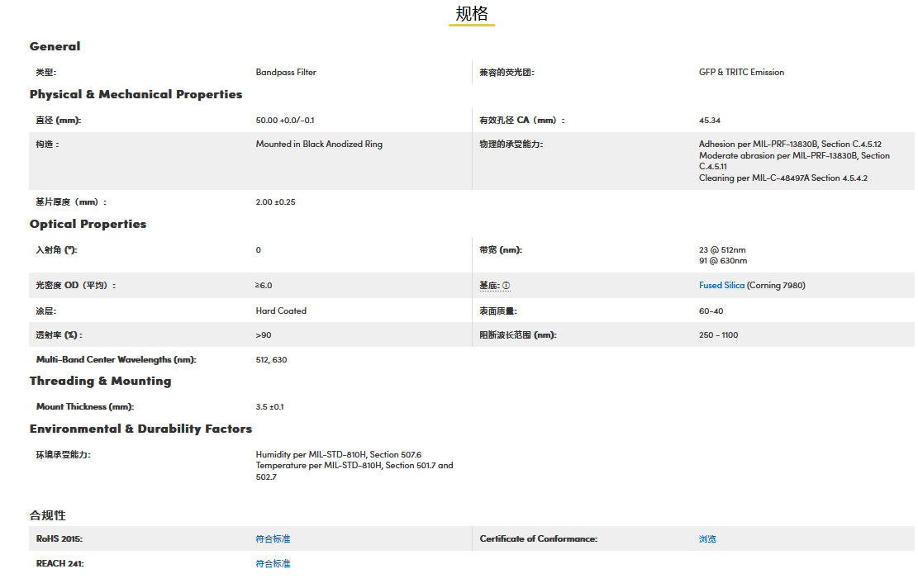The height and width of the screenshot is (588, 918).
Task: Click the Hard Coated coating value
Action: (281, 311)
